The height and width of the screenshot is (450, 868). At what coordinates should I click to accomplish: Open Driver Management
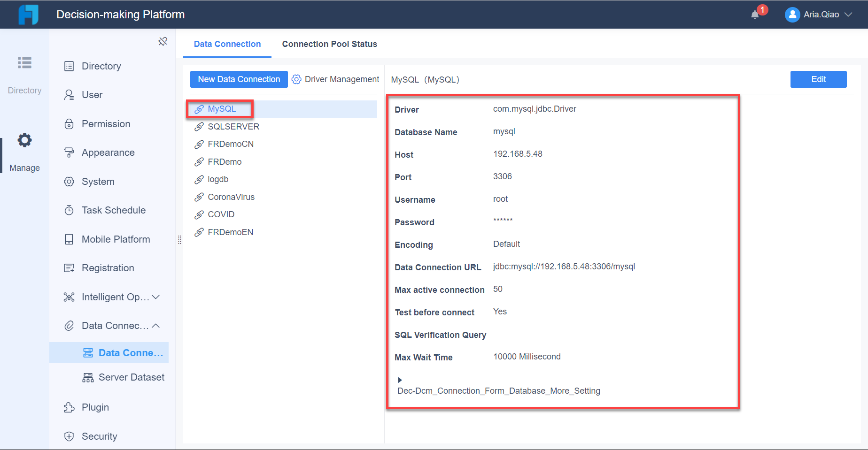[x=335, y=79]
